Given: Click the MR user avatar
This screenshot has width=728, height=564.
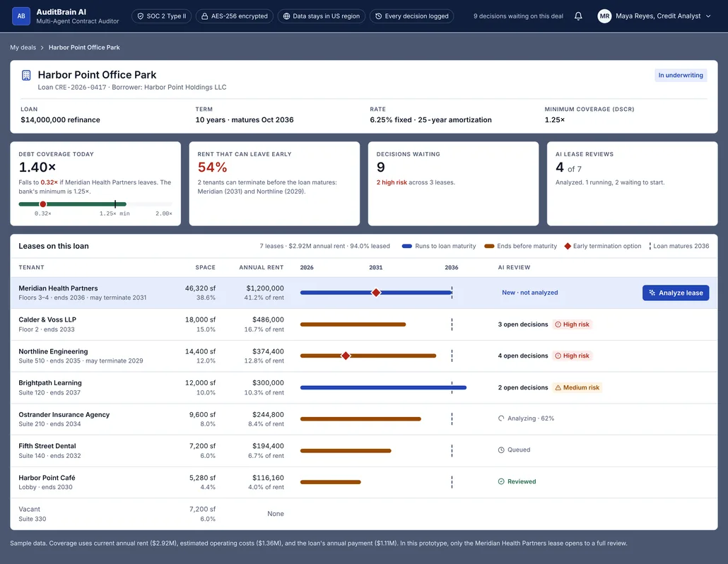Looking at the screenshot, I should click(604, 16).
